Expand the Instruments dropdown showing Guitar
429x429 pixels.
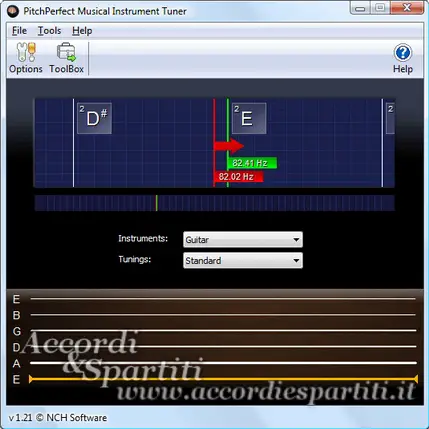click(243, 240)
